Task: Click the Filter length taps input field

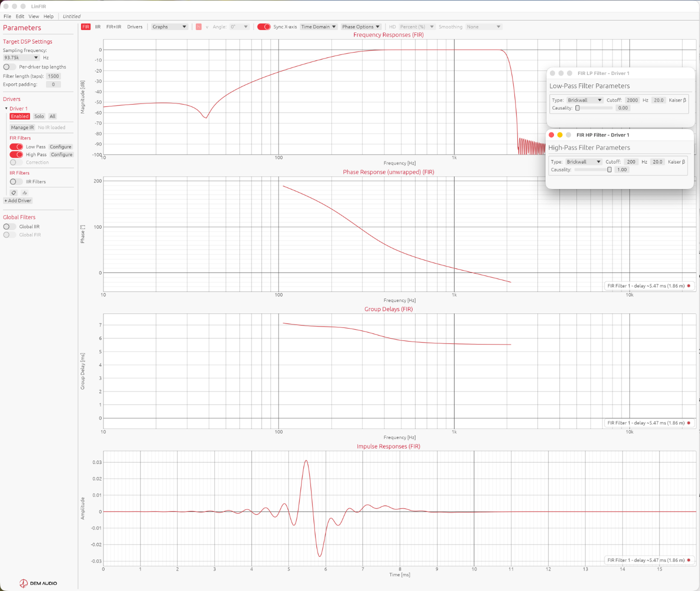Action: (53, 76)
